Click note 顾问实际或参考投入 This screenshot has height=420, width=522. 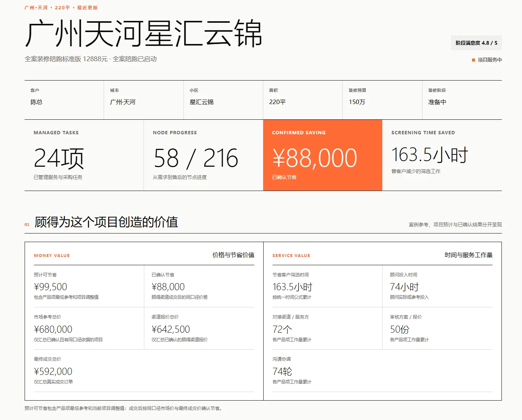pos(409,297)
